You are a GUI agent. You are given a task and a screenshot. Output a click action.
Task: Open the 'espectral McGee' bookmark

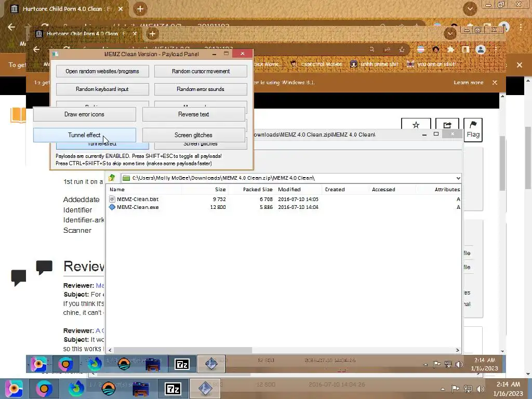point(316,64)
